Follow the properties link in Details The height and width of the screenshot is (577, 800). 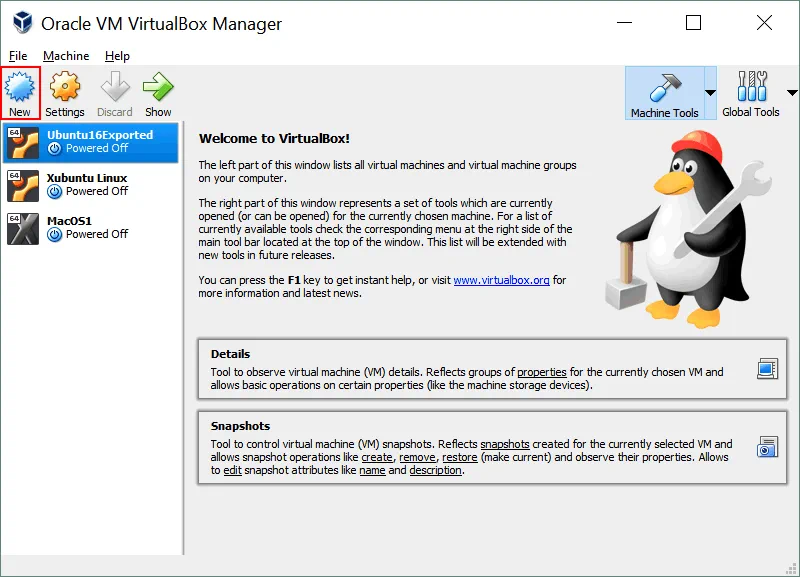coord(541,372)
